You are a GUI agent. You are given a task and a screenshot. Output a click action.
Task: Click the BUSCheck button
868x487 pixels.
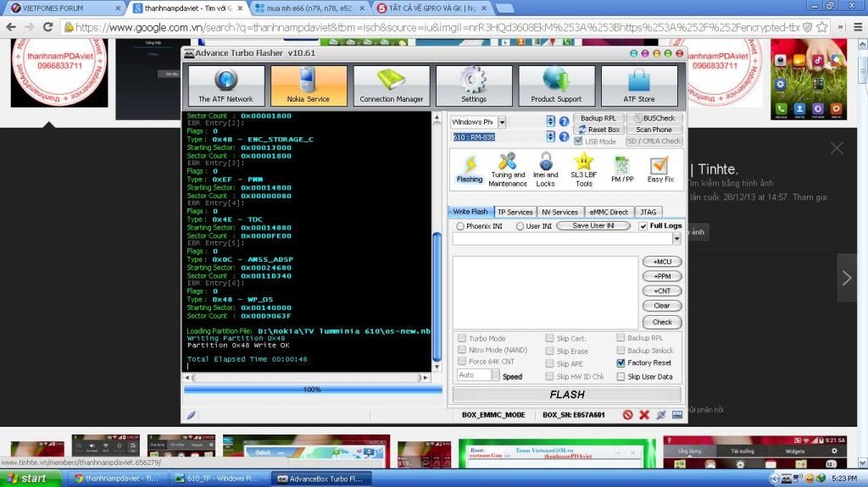click(x=654, y=119)
